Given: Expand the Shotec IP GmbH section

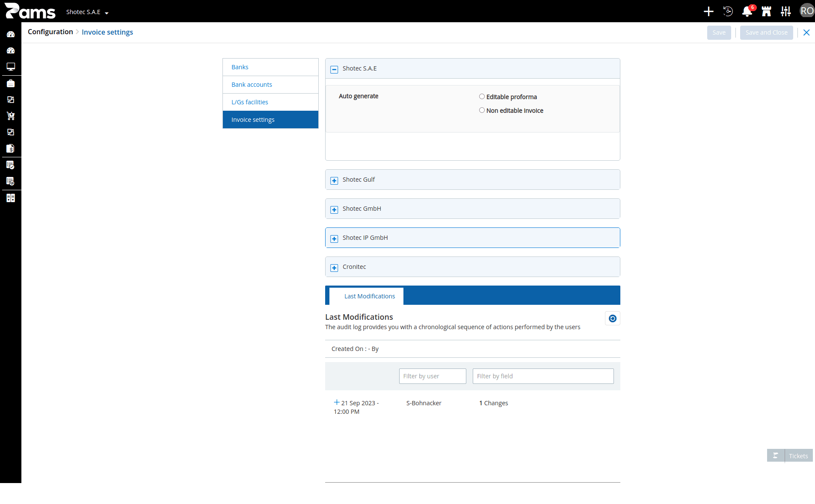Looking at the screenshot, I should tap(335, 239).
